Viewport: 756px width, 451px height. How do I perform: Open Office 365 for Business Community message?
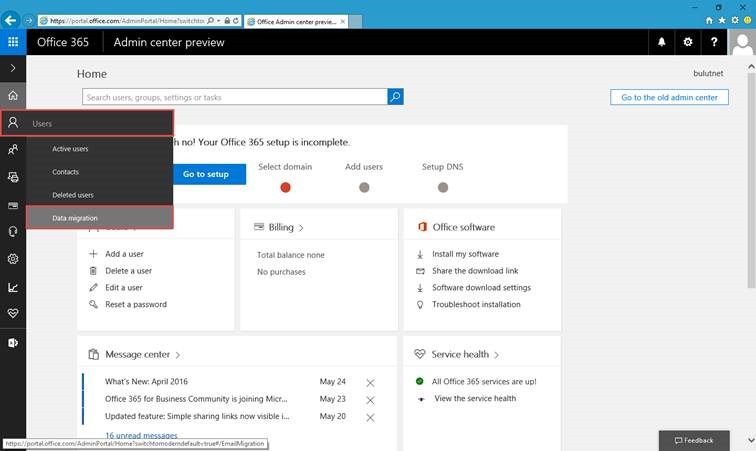(196, 399)
